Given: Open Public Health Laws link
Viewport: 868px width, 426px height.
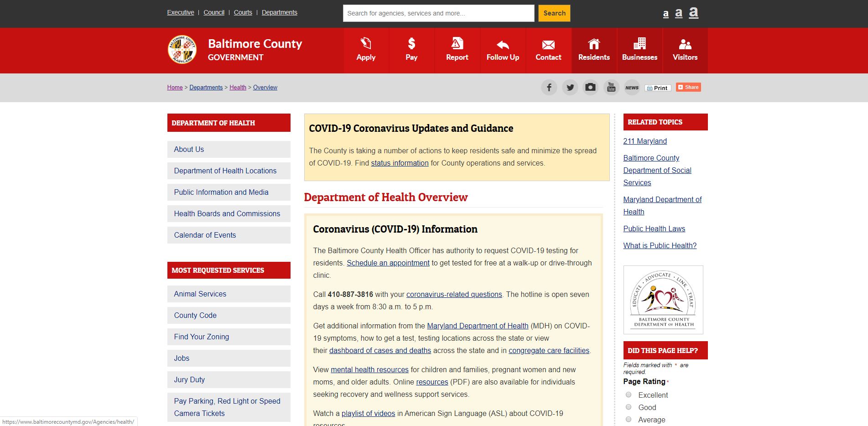Looking at the screenshot, I should 654,229.
